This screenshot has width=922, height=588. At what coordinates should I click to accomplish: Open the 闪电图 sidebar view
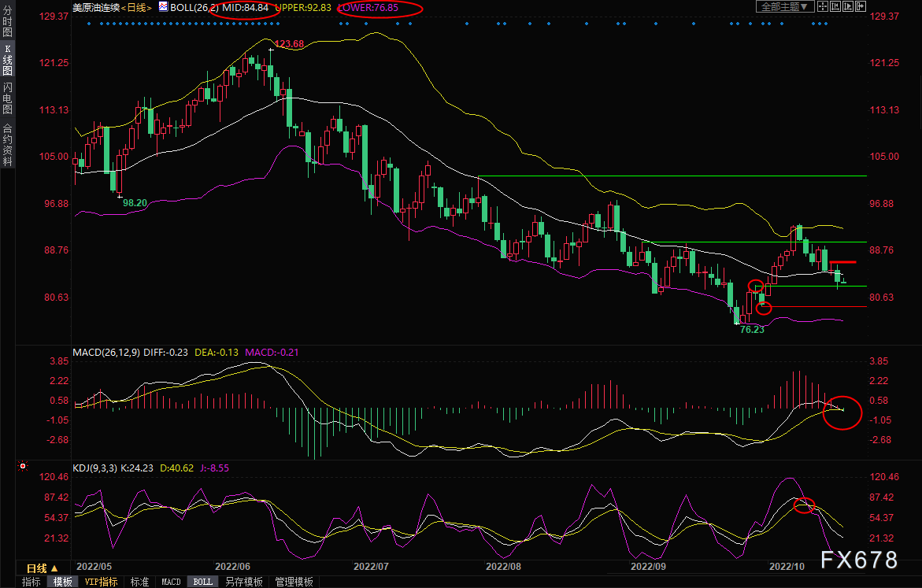tap(7, 98)
